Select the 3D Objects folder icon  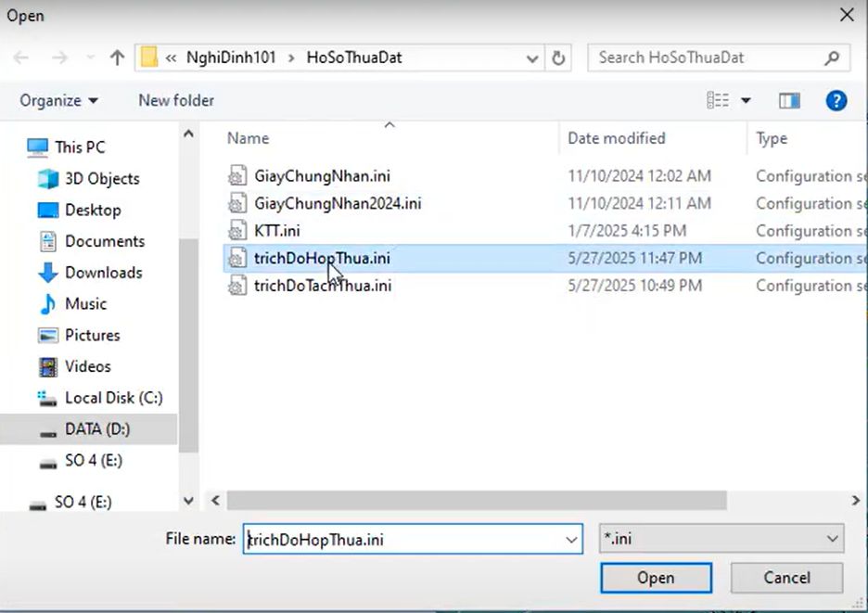coord(48,179)
